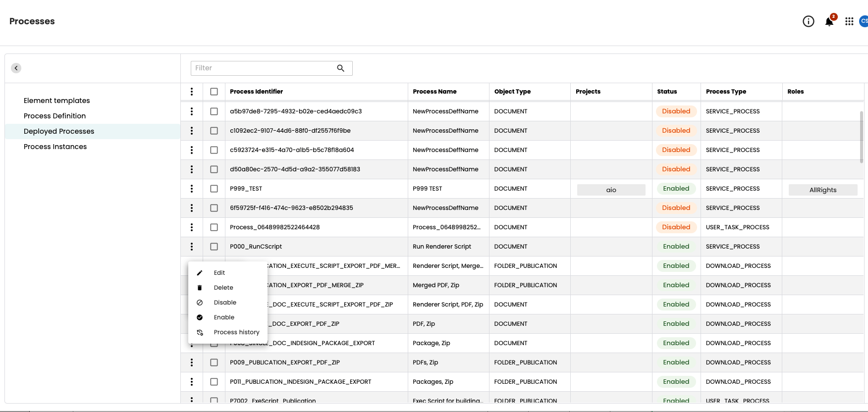Click Merged PDF, Zip process name
Image resolution: width=868 pixels, height=412 pixels.
pos(436,285)
